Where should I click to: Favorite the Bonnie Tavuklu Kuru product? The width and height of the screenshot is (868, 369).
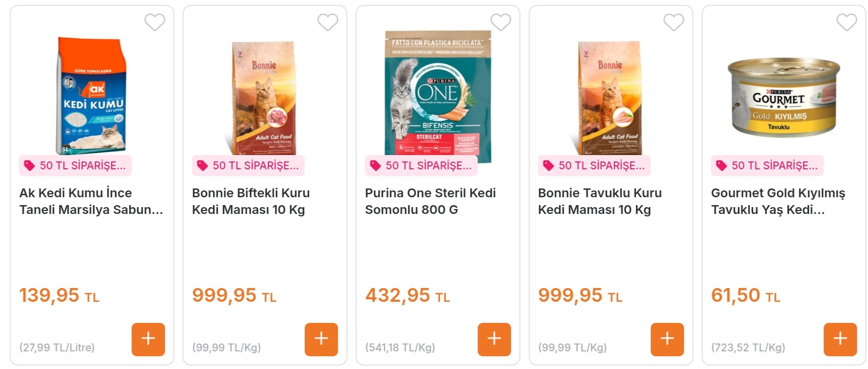pos(673,22)
